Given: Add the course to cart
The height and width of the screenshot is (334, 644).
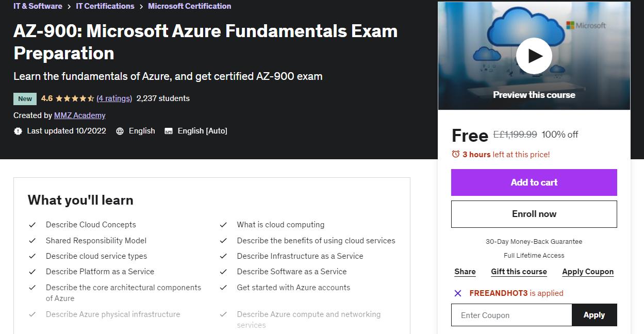Looking at the screenshot, I should [x=534, y=182].
